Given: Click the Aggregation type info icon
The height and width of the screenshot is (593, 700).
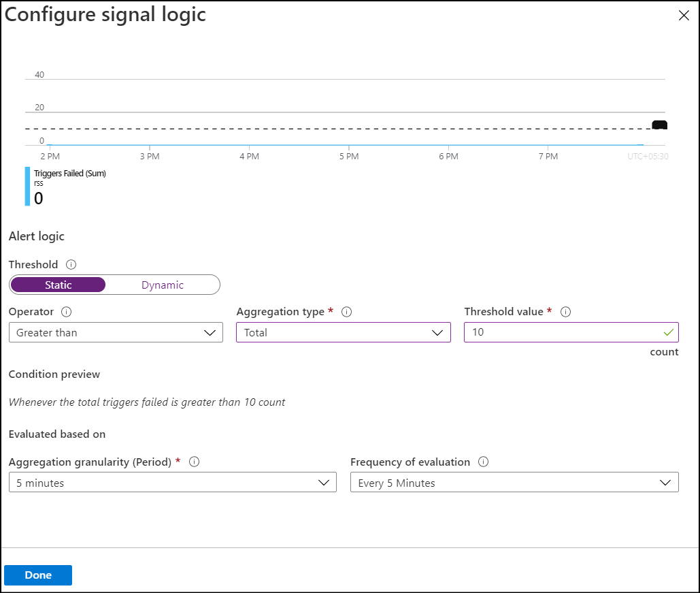Looking at the screenshot, I should tap(346, 312).
